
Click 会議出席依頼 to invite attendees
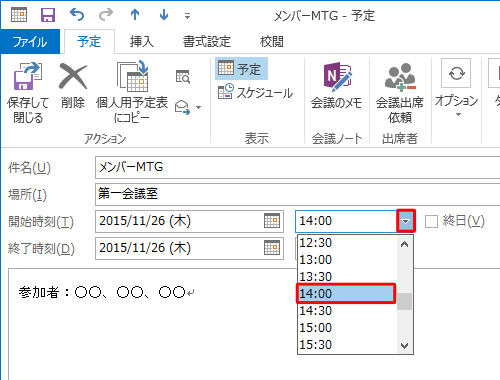click(400, 93)
